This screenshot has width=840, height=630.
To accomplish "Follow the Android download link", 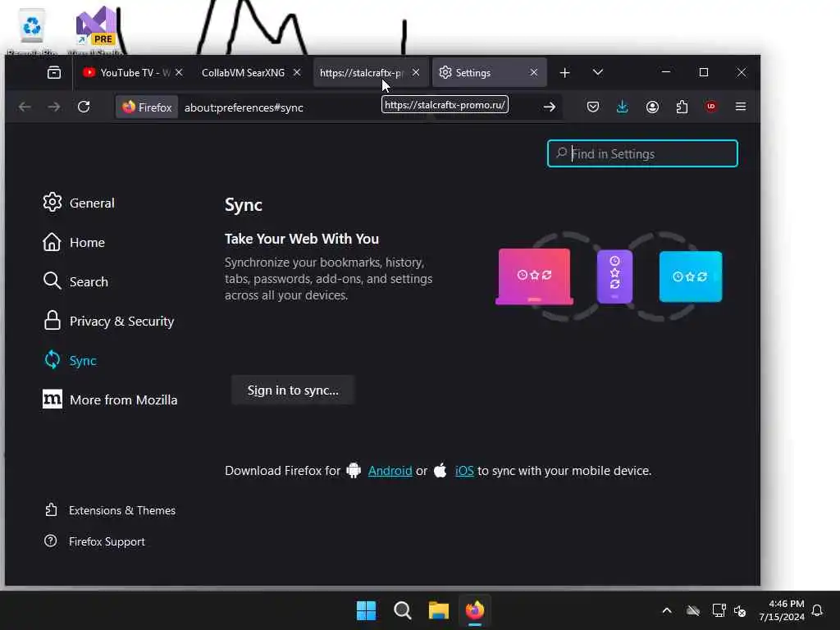I will pos(390,470).
